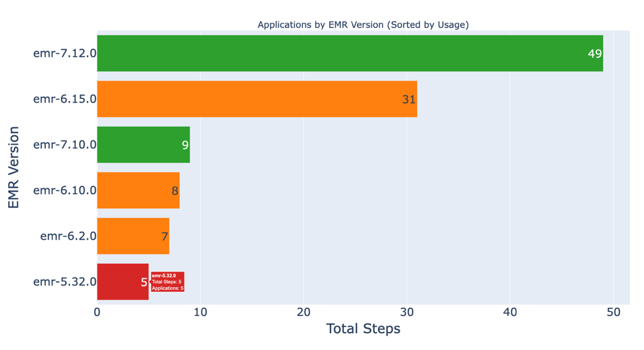Viewport: 644px width, 350px height.
Task: Click the value label 49 on top bar
Action: 595,54
